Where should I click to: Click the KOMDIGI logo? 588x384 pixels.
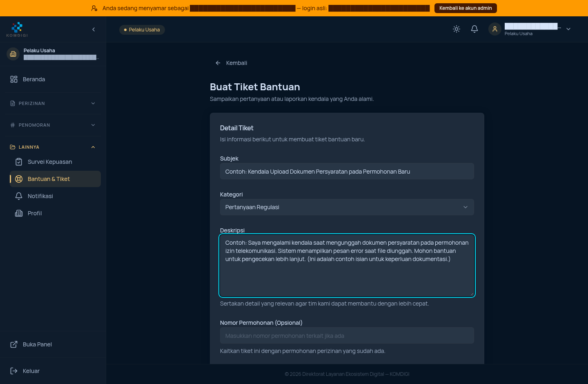pos(17,29)
